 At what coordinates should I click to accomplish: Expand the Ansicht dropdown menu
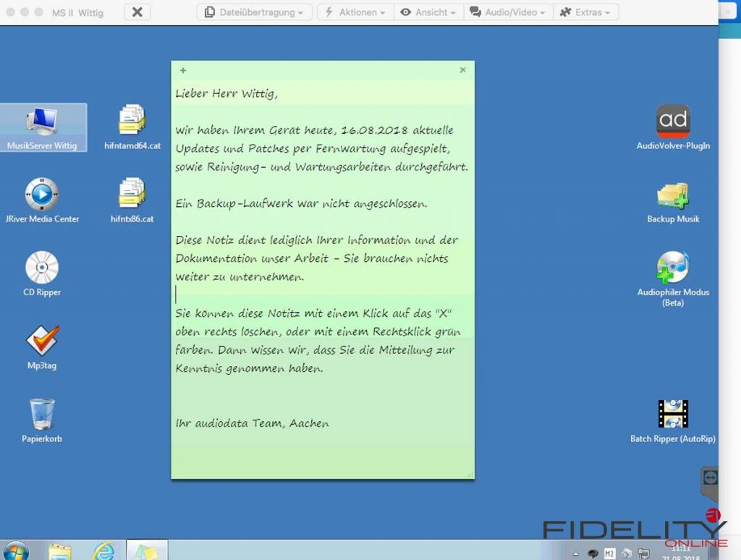pos(428,12)
